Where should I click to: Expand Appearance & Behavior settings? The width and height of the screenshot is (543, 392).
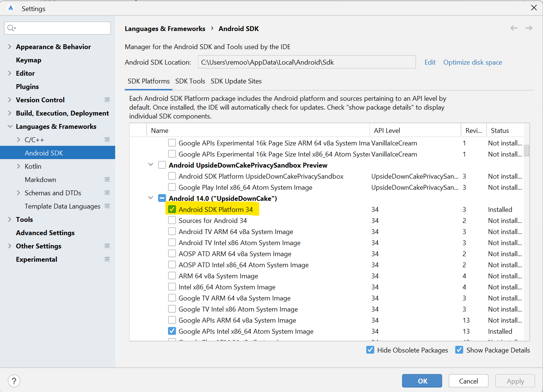[10, 47]
